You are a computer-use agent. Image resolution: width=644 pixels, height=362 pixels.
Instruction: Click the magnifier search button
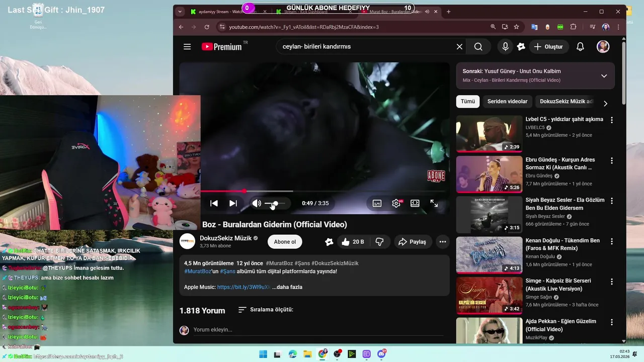pyautogui.click(x=478, y=47)
